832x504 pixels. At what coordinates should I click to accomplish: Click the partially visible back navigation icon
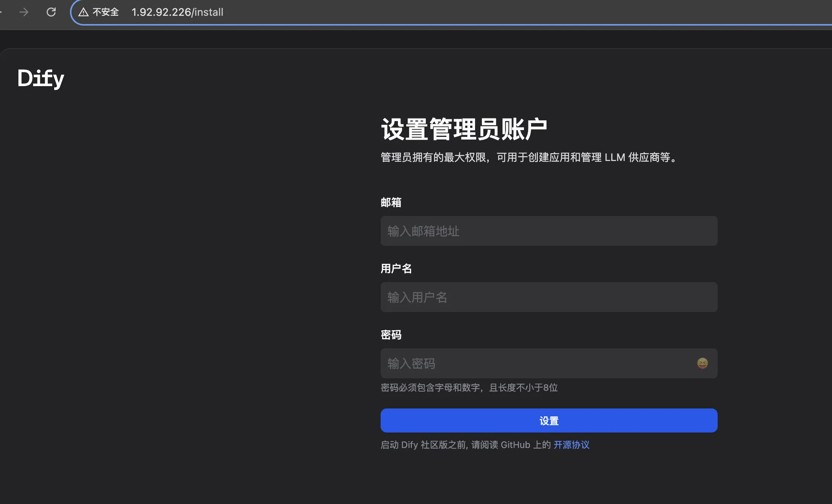2,12
